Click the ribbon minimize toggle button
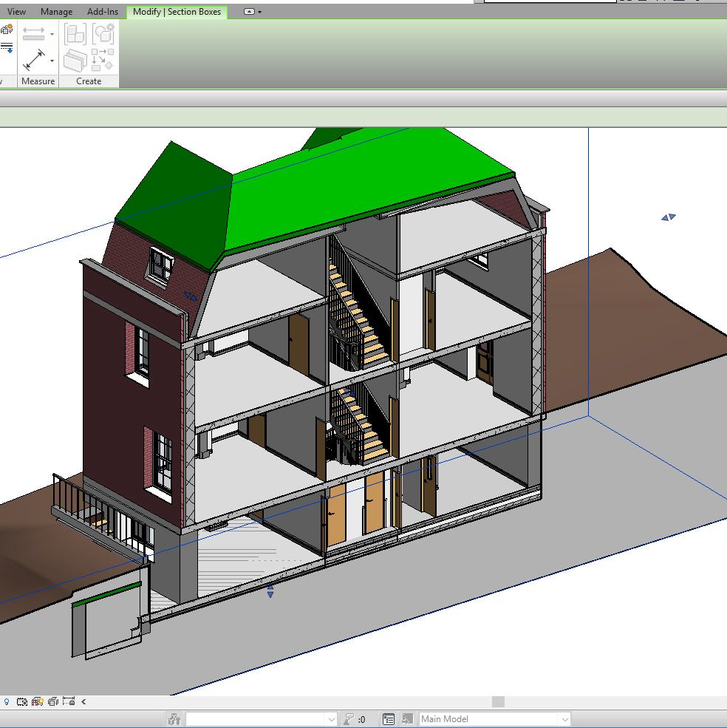The image size is (727, 728). pyautogui.click(x=249, y=12)
